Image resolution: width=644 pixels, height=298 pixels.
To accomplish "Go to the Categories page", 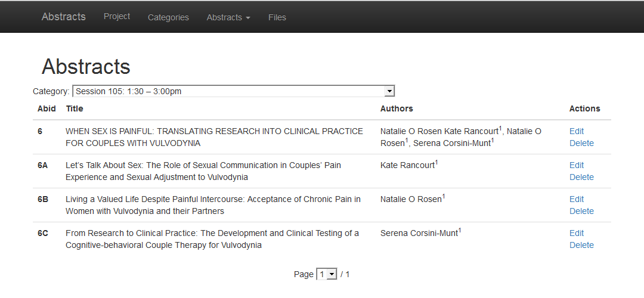I will 168,17.
